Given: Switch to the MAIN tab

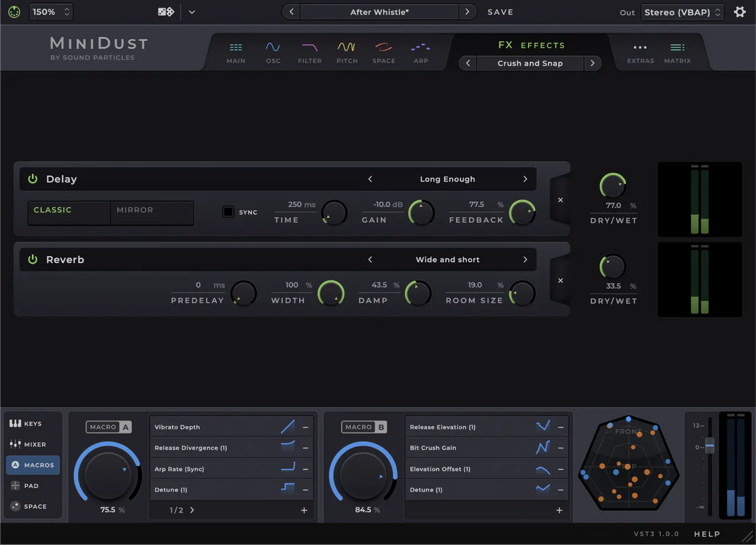Looking at the screenshot, I should pyautogui.click(x=236, y=52).
